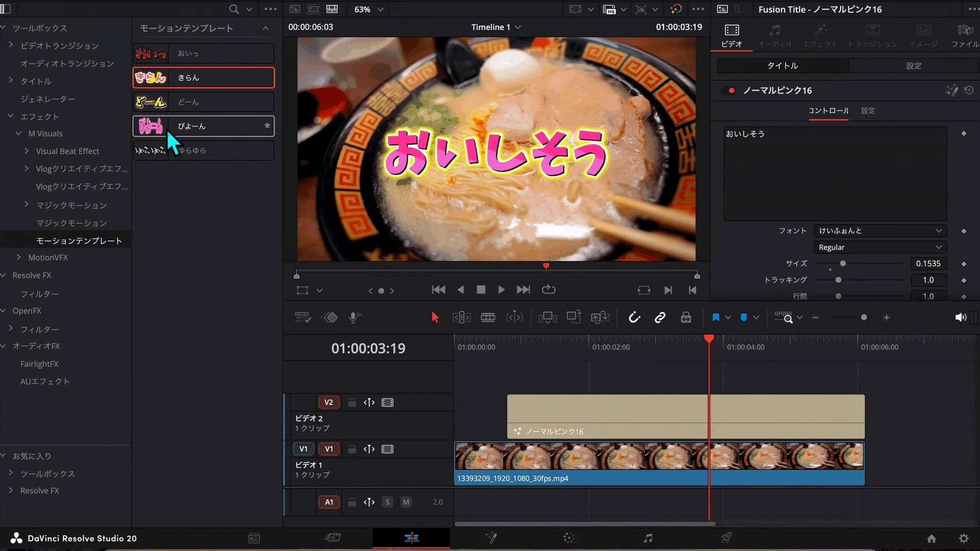Screen dimensions: 980x551
Task: Enable snapping with the magnet icon
Action: [x=635, y=317]
